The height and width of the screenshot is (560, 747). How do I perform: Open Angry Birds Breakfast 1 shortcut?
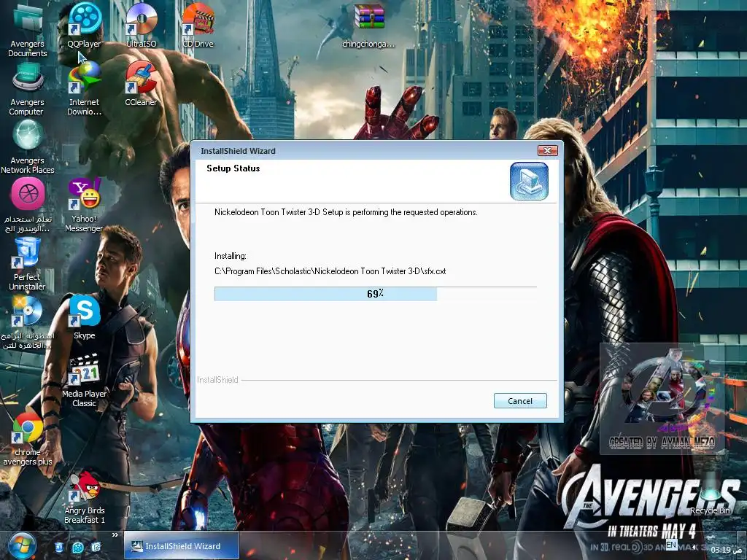[85, 497]
